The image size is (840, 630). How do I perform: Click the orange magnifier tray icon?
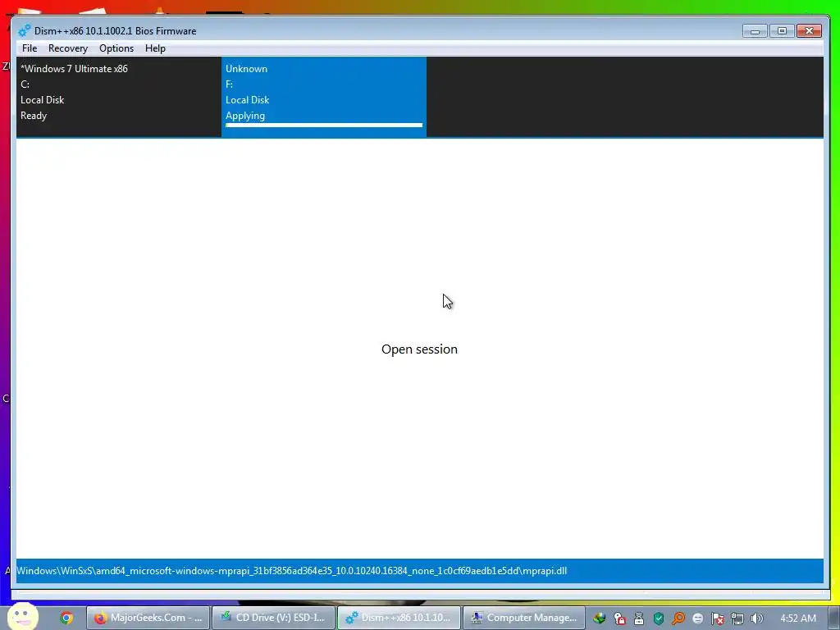tap(678, 619)
